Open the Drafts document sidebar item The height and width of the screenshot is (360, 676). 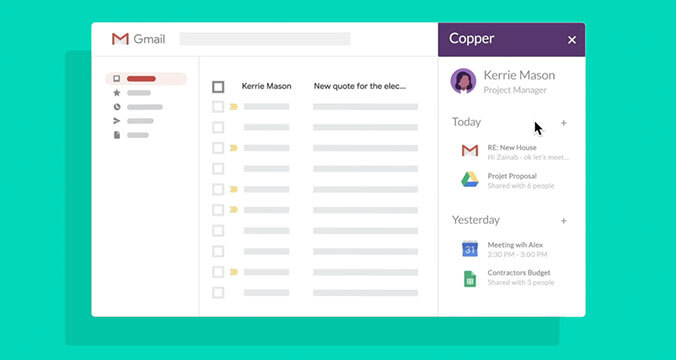tap(131, 135)
